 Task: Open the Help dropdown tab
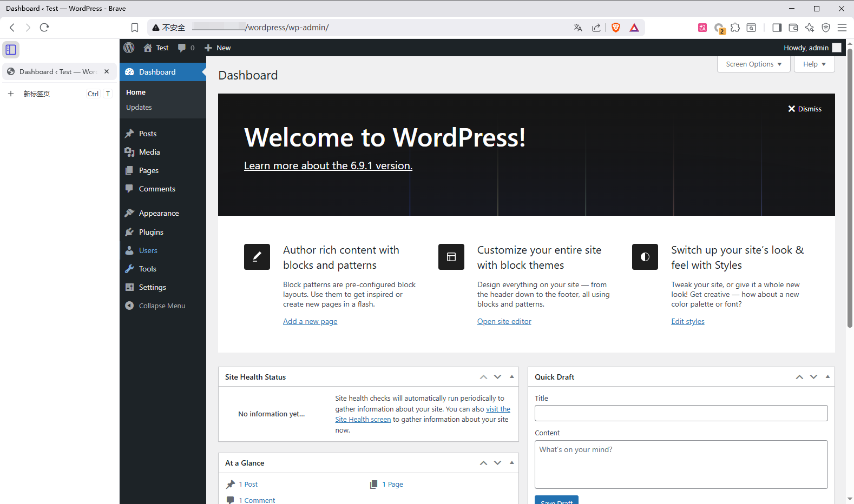point(814,64)
